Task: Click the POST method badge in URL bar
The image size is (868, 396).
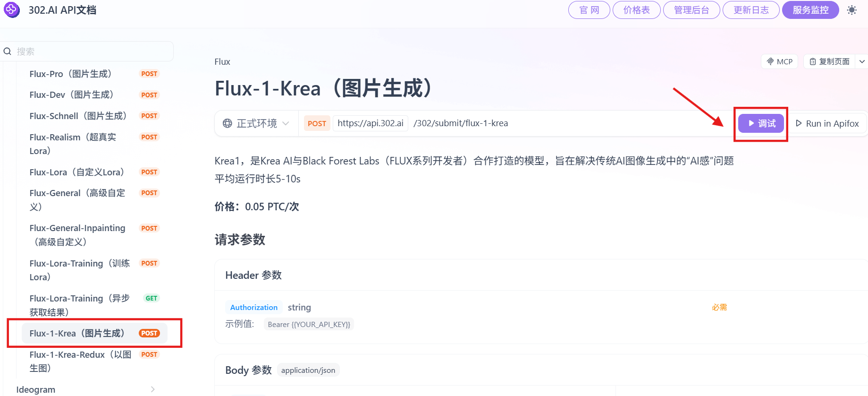Action: tap(317, 123)
